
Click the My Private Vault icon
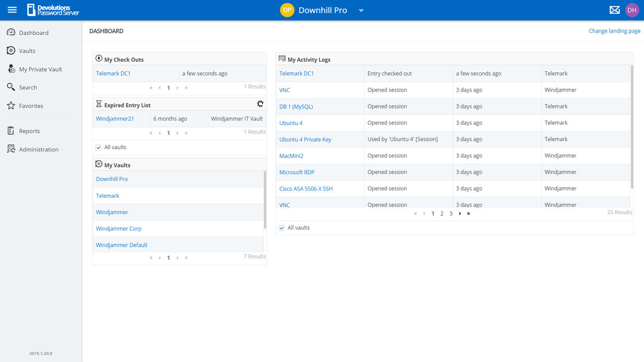point(11,69)
